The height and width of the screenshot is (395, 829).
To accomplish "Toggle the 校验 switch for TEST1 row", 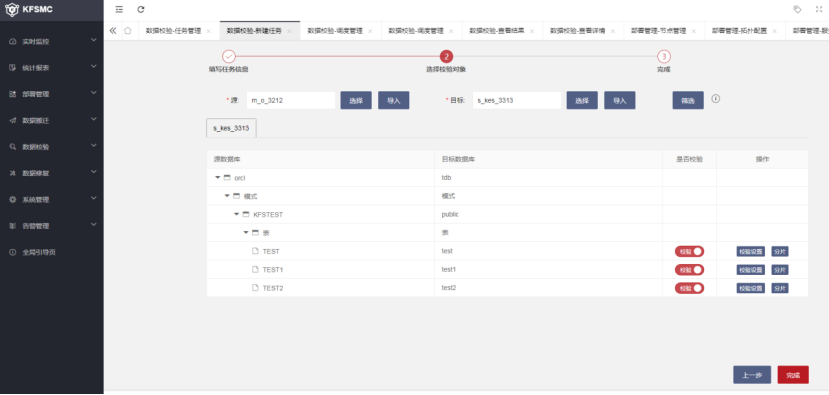I will coord(689,270).
